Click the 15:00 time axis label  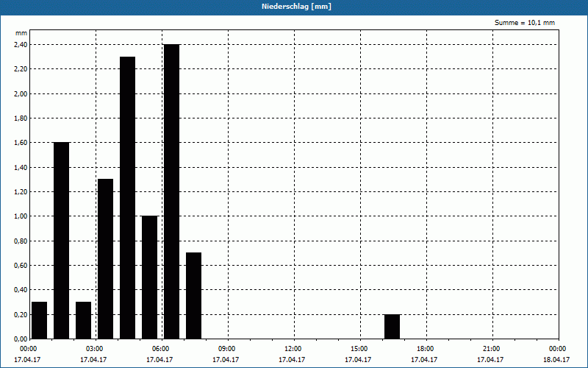pos(359,349)
